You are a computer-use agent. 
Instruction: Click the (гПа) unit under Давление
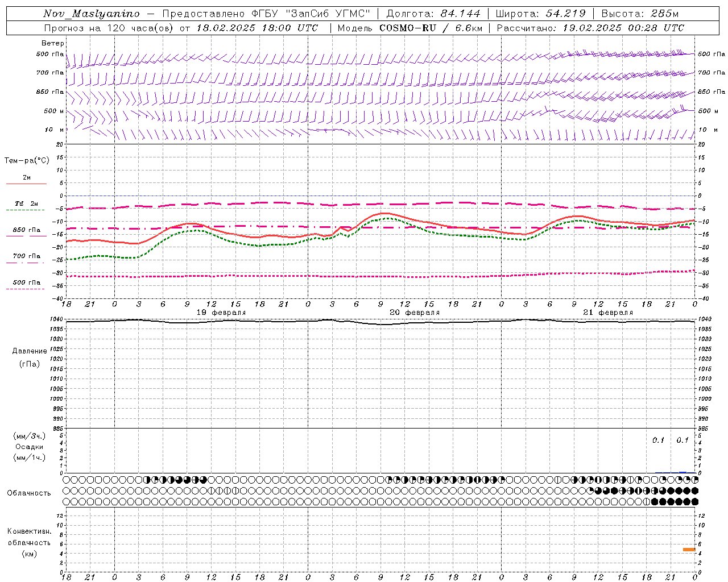[30, 364]
